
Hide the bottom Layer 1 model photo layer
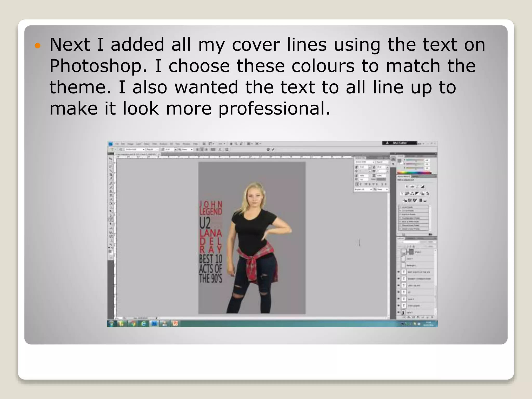[x=399, y=312]
